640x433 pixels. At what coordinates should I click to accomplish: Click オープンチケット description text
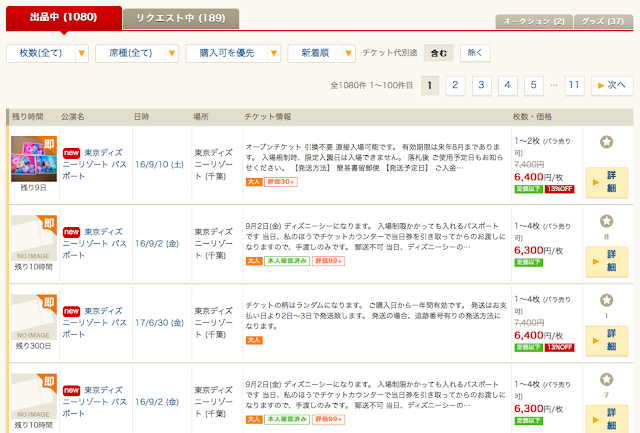click(375, 158)
